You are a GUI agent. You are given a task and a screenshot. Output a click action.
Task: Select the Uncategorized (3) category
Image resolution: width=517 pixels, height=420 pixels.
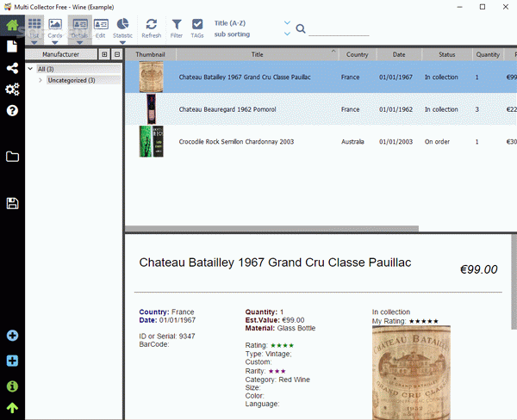72,80
